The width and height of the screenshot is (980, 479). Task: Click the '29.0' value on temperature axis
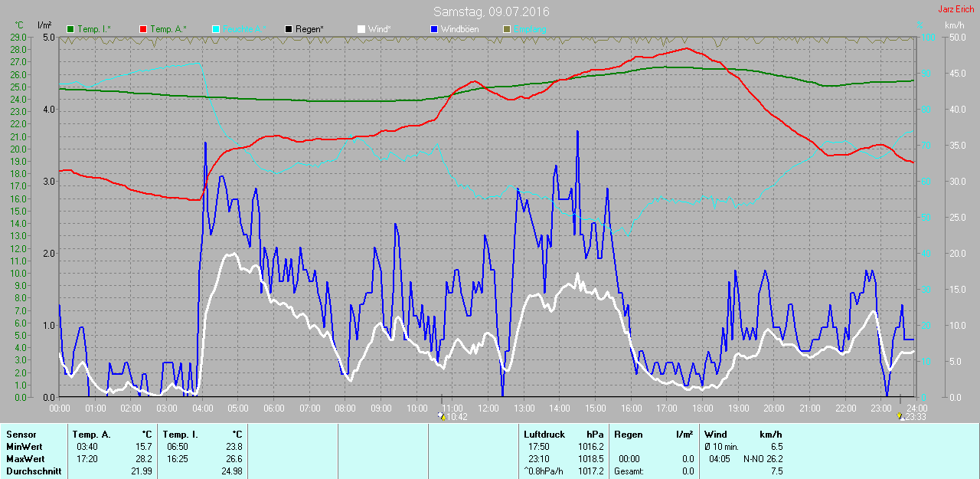(x=18, y=37)
